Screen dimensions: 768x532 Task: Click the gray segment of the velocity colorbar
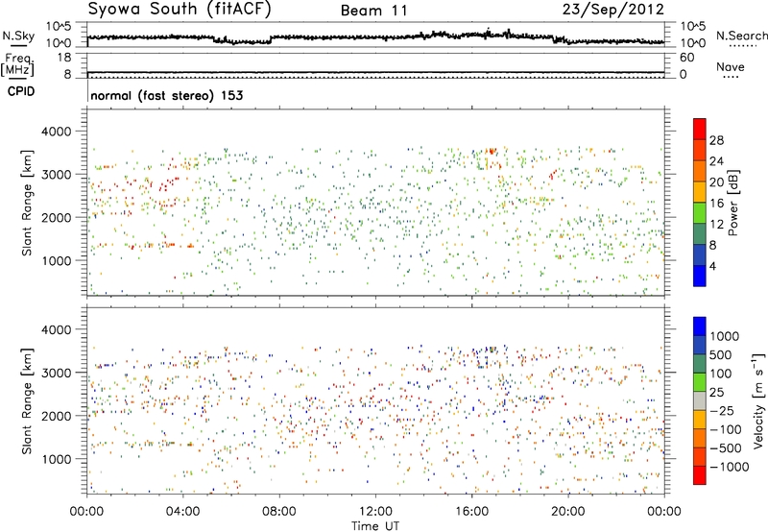coord(700,401)
